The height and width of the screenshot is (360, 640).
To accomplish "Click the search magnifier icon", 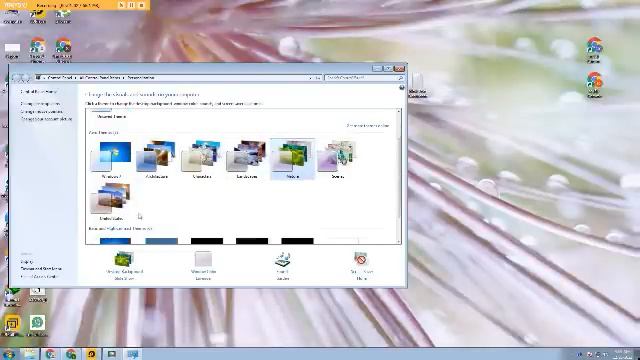I will pos(400,78).
